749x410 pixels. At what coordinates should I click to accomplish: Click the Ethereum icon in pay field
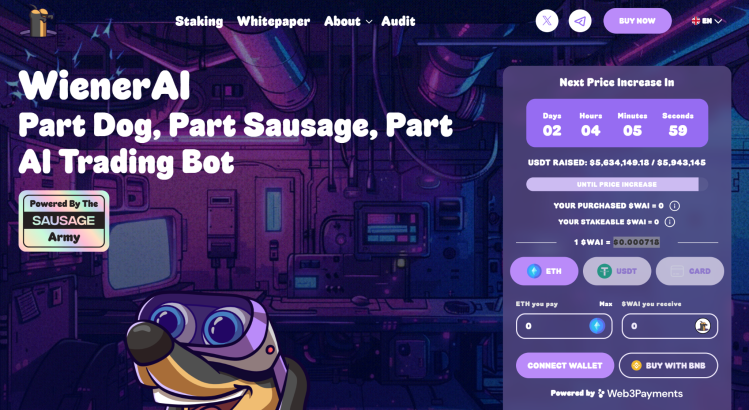coord(597,326)
